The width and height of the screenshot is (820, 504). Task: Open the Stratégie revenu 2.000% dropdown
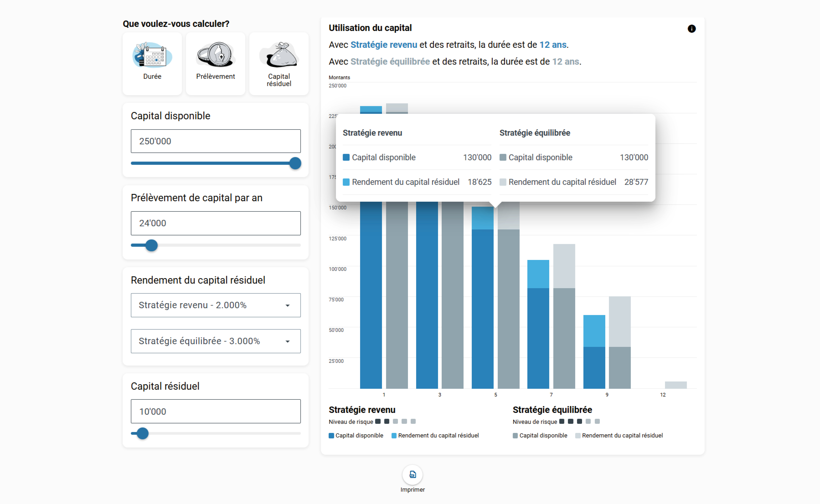click(216, 305)
